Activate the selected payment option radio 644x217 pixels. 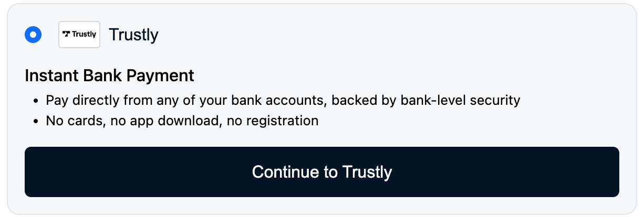(33, 35)
